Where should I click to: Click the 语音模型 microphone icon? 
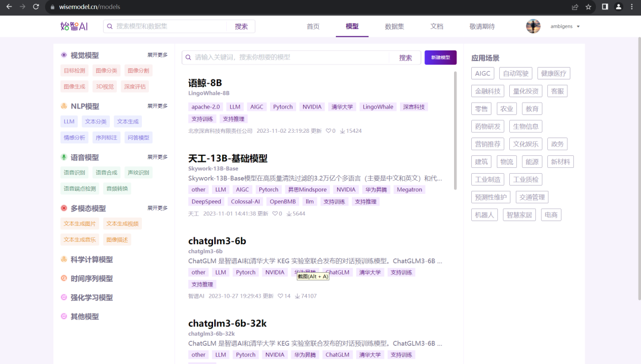pos(64,157)
